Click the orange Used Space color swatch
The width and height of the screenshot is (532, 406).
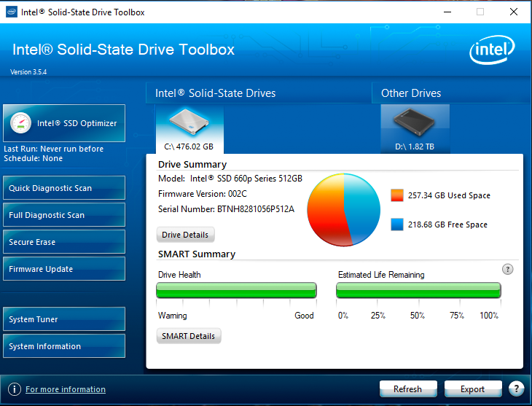click(x=396, y=195)
